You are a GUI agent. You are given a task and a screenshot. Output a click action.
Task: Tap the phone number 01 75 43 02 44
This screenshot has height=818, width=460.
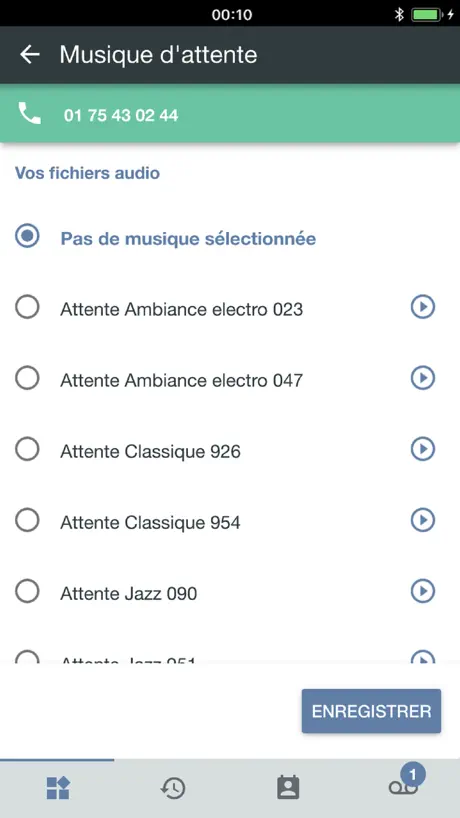pyautogui.click(x=121, y=115)
